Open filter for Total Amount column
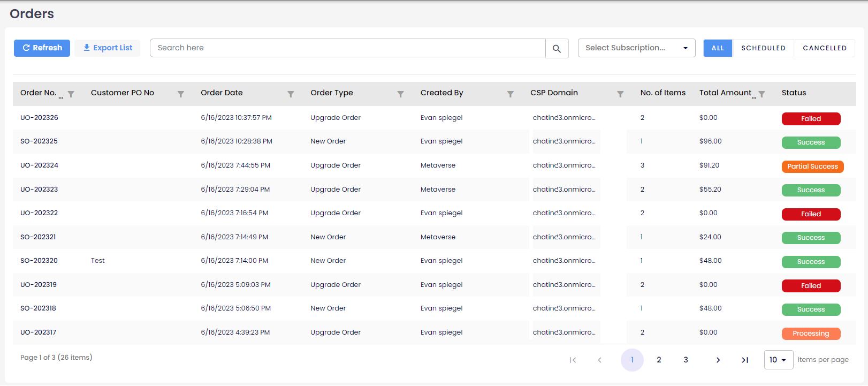The width and height of the screenshot is (868, 386). coord(762,94)
